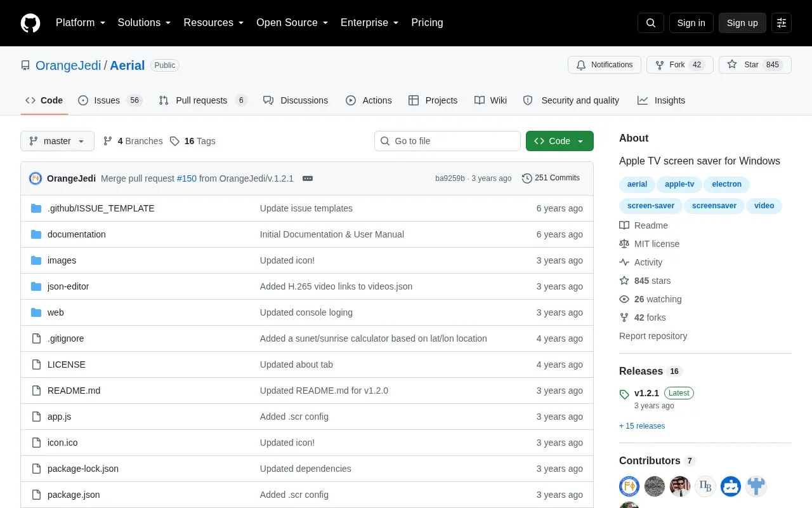Switch to the Actions tab
Screen dimensions: 812x508
click(x=369, y=100)
